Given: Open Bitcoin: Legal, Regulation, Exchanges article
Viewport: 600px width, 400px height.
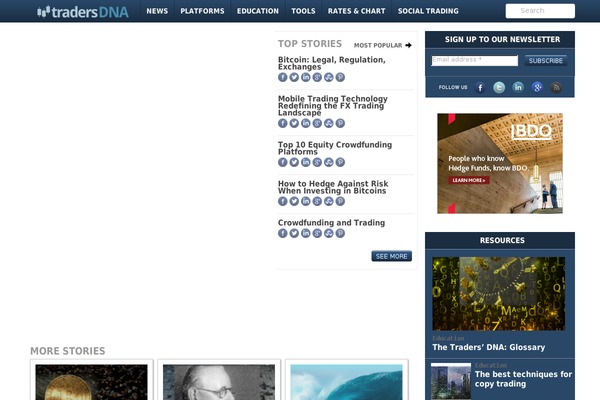Looking at the screenshot, I should coord(331,63).
